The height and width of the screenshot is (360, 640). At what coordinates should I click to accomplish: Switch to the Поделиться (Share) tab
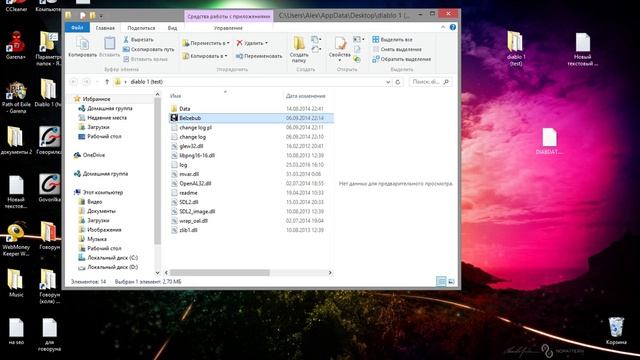coord(141,28)
